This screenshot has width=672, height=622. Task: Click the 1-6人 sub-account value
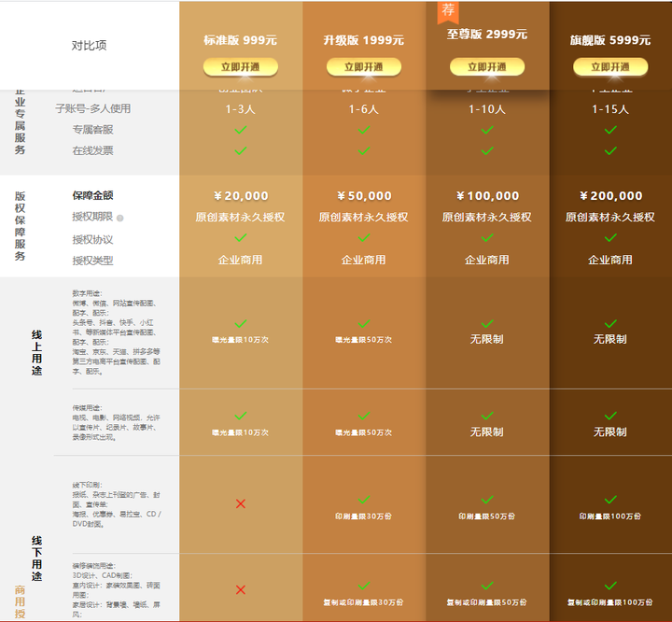point(364,109)
